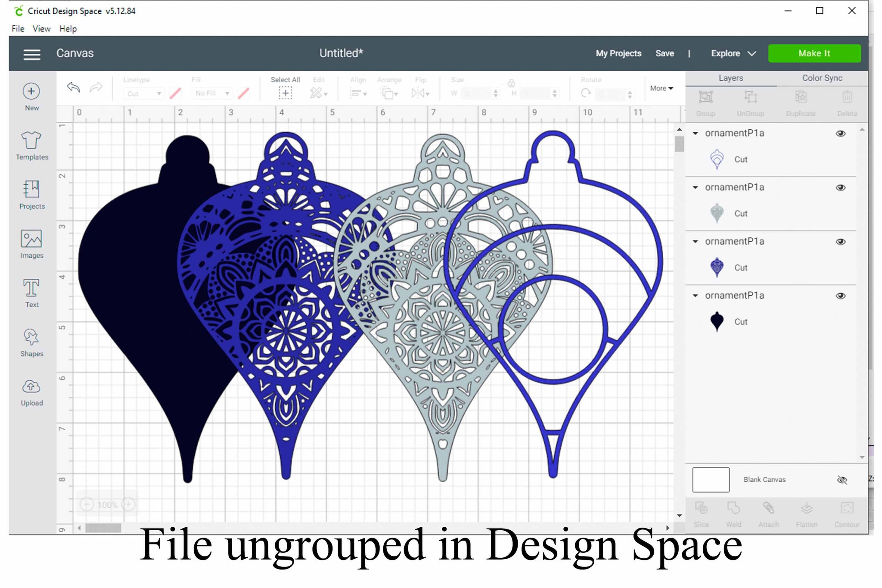The height and width of the screenshot is (588, 882).
Task: Click the Blank Canvas color swatch
Action: (x=712, y=479)
